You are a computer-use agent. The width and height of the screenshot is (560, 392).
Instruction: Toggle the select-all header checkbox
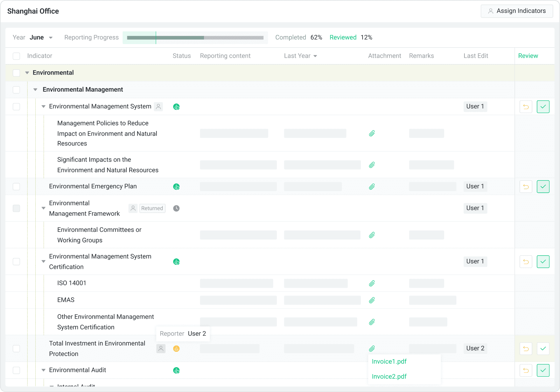pos(16,56)
